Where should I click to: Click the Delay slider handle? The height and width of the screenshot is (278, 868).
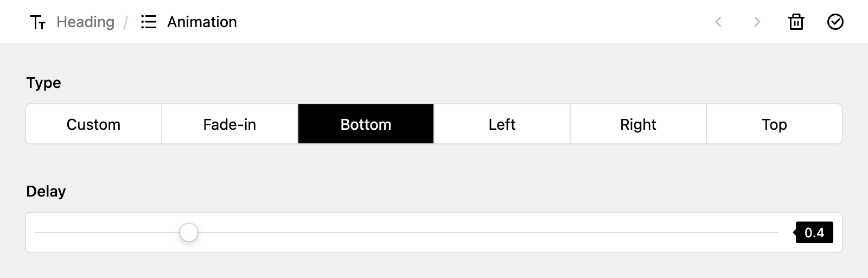(189, 232)
